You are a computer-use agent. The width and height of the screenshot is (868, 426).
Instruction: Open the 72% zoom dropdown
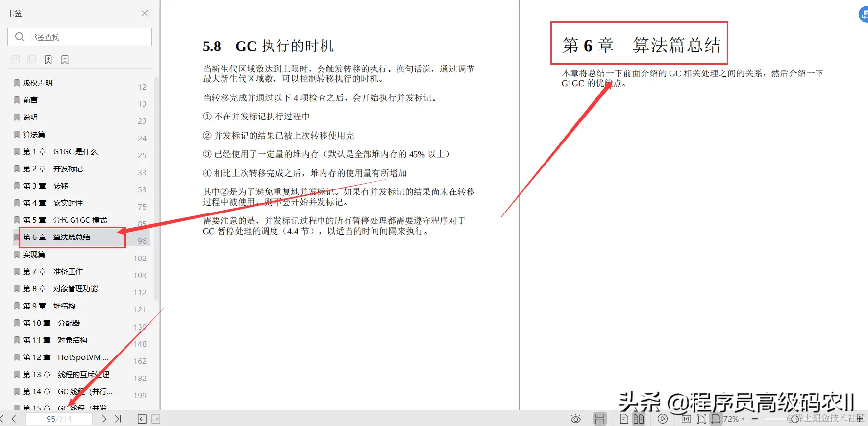pyautogui.click(x=734, y=419)
